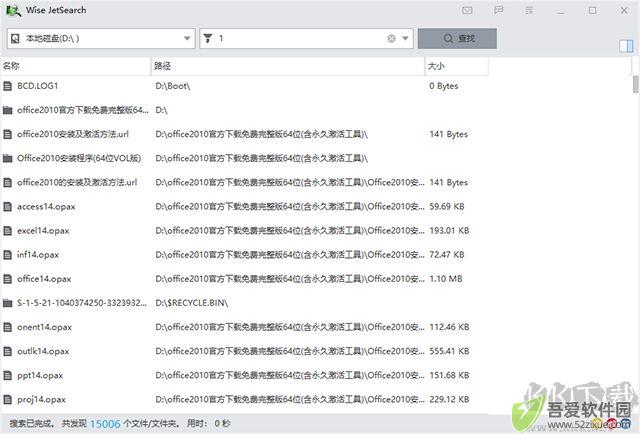This screenshot has height=434, width=640.
Task: Select the excel14.opax file name
Action: (x=43, y=231)
